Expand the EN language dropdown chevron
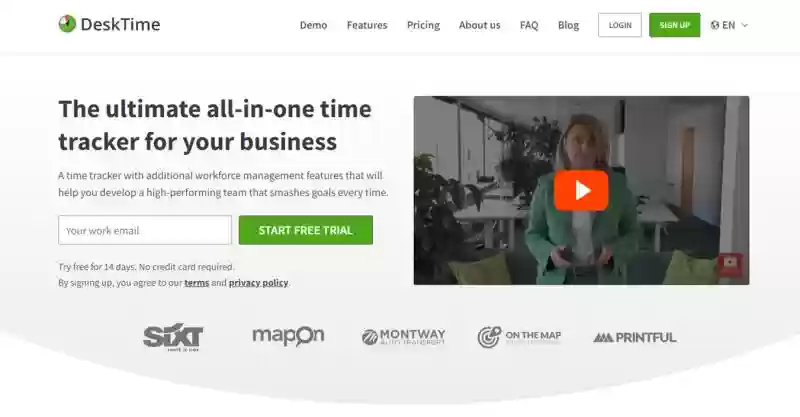 click(744, 25)
